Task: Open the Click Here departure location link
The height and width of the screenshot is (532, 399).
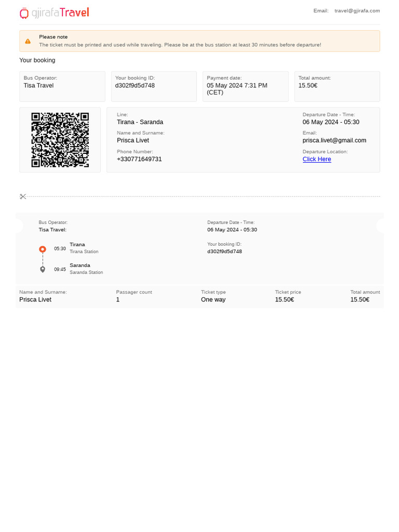Action: [x=316, y=159]
